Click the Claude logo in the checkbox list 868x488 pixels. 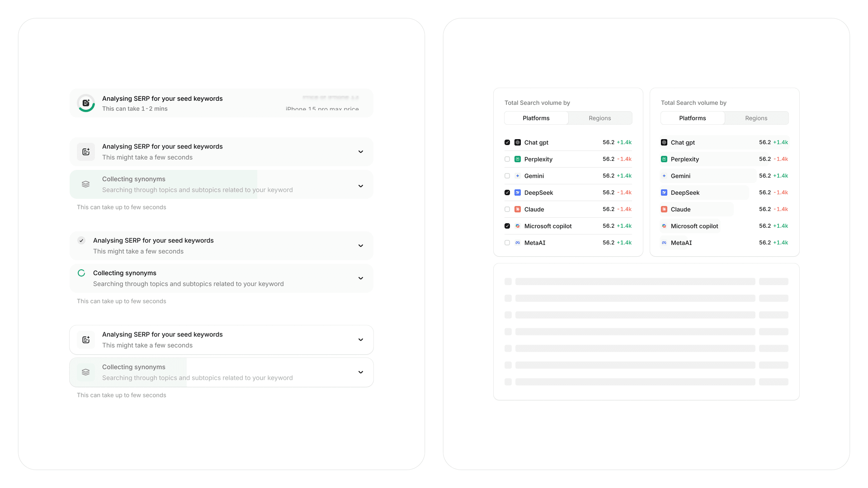pos(518,209)
